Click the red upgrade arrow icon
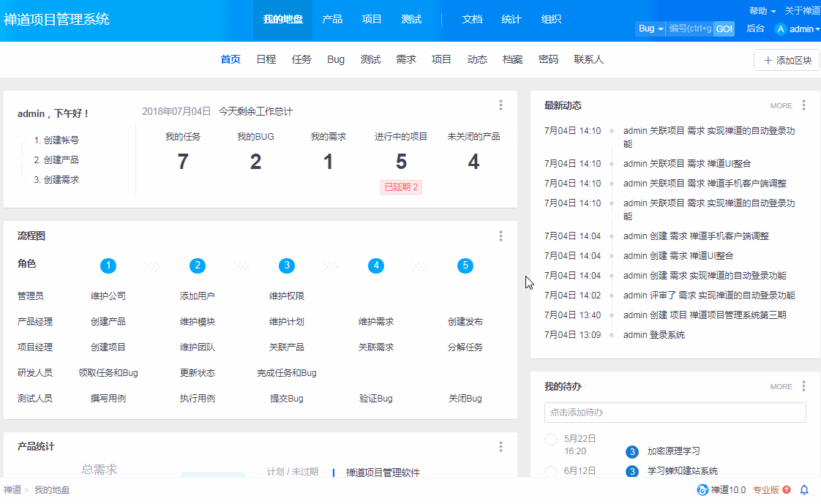Image resolution: width=821 pixels, height=504 pixels. point(787,490)
